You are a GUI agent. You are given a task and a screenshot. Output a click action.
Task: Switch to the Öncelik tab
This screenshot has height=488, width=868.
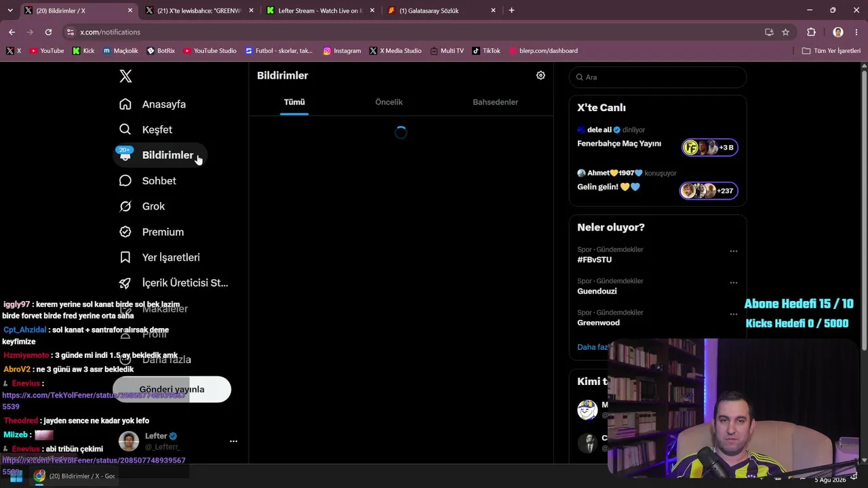click(389, 102)
